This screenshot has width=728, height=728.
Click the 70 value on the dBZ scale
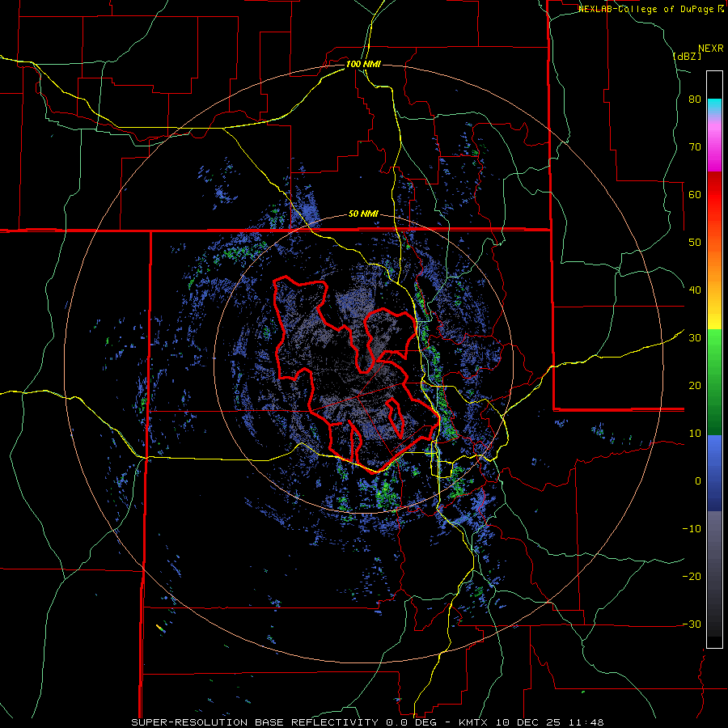point(695,147)
